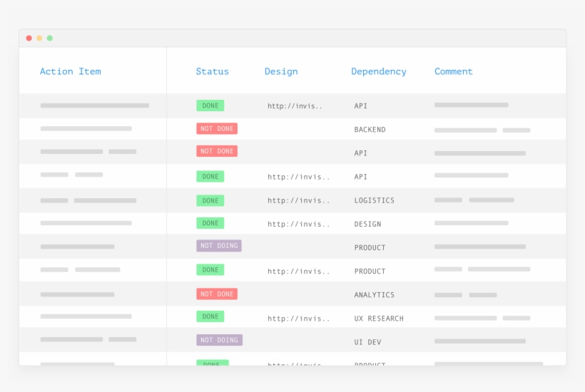
Task: Click DONE badge in UX RESEARCH row
Action: click(210, 316)
